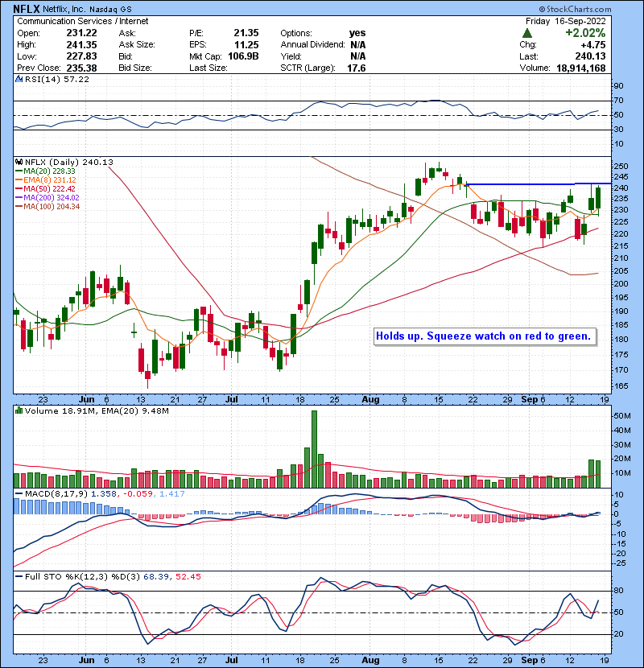
Task: Click the 'Holds up. Squeeze watch' annotation box
Action: tap(485, 336)
